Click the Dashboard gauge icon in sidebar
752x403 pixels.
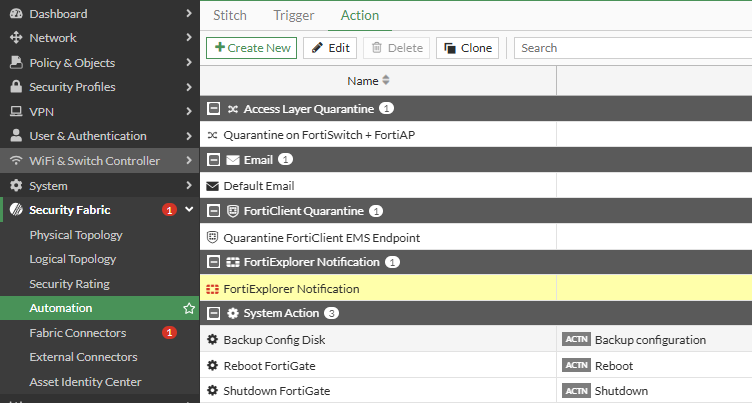[x=16, y=13]
